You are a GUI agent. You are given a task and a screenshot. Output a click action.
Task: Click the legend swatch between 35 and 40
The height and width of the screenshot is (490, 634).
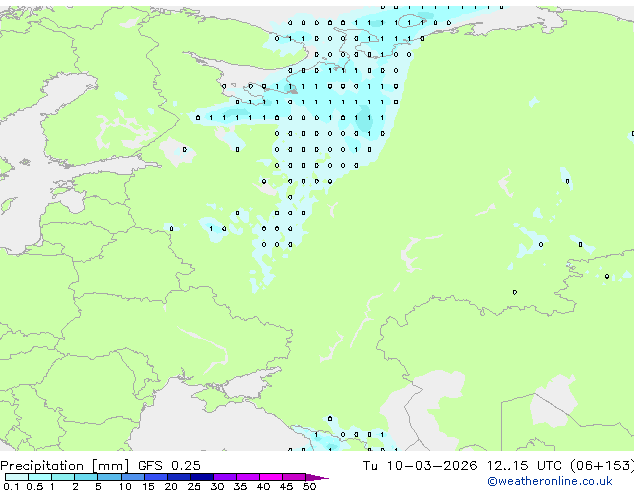pos(247,477)
